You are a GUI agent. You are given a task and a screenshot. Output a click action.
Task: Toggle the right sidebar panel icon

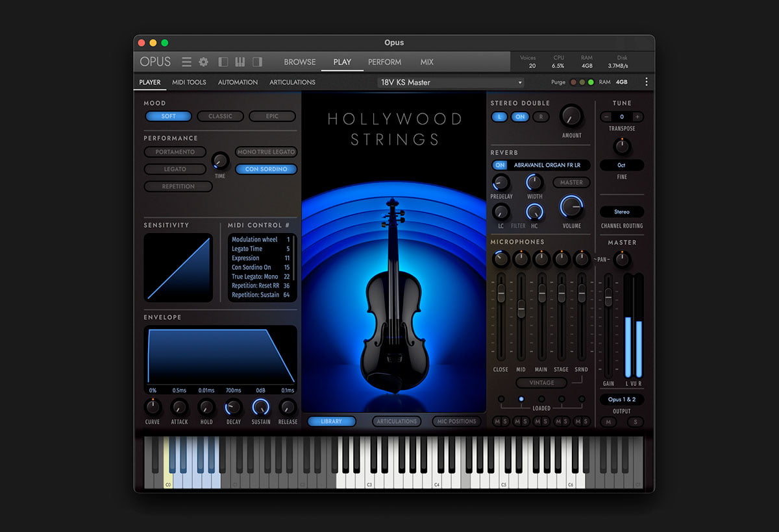257,62
